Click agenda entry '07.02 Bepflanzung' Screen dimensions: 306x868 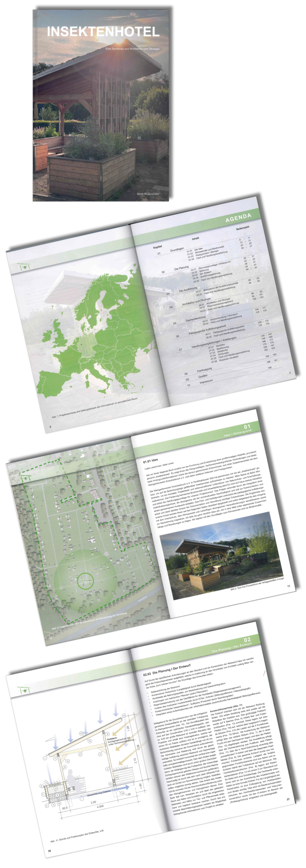click(219, 349)
